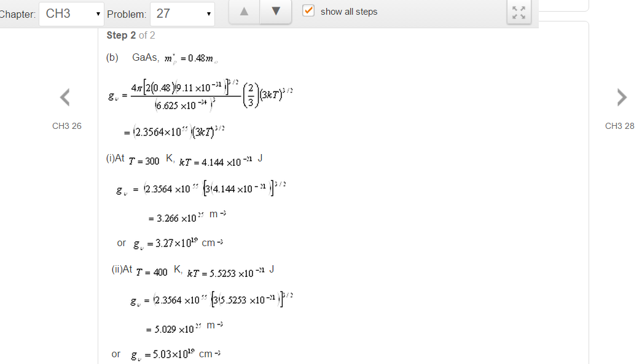Go to previous problem with up arrow

tap(244, 12)
